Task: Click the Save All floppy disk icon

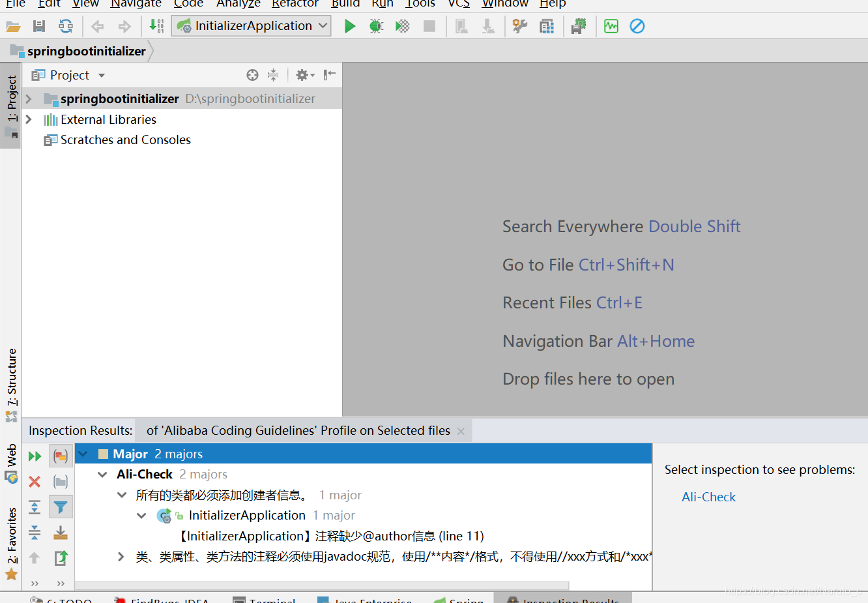Action: (x=39, y=26)
